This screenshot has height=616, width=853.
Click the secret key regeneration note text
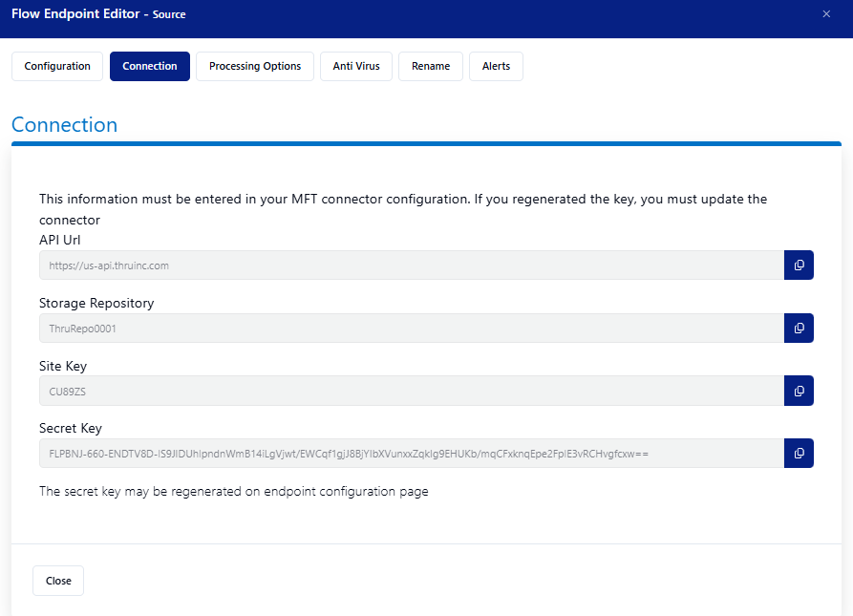pyautogui.click(x=234, y=492)
